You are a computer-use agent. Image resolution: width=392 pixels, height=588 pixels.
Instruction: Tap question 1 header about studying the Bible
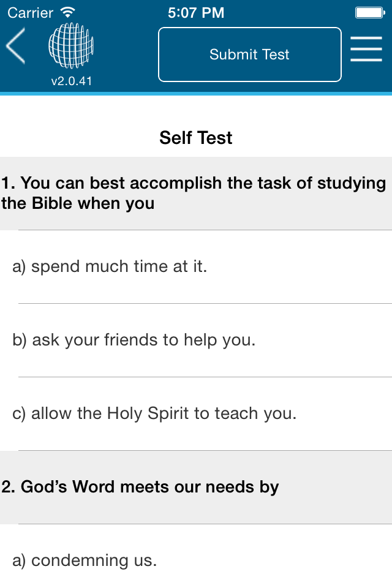click(196, 193)
